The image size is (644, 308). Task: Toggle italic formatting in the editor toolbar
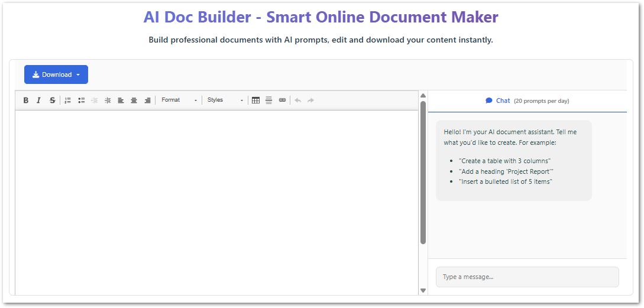(x=38, y=100)
